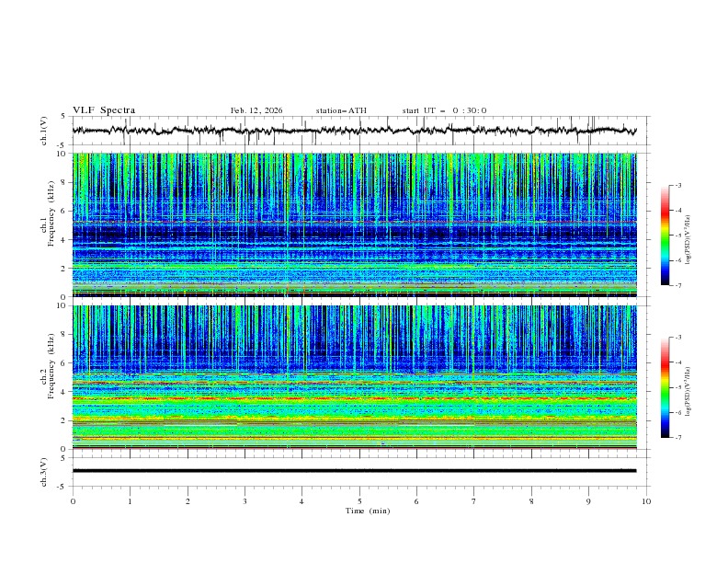Click inside the ch.1 waveform trace panel
Viewport: 728px width, 563px height.
[358, 131]
